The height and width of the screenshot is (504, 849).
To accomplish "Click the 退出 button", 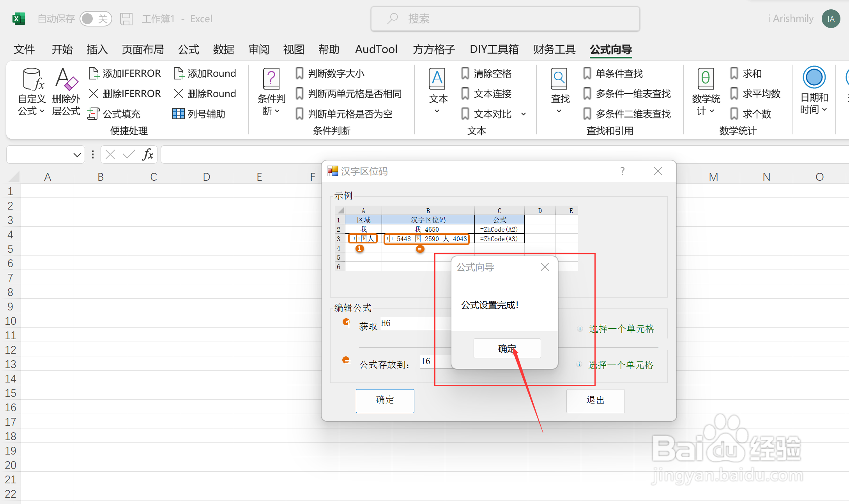I will 595,401.
